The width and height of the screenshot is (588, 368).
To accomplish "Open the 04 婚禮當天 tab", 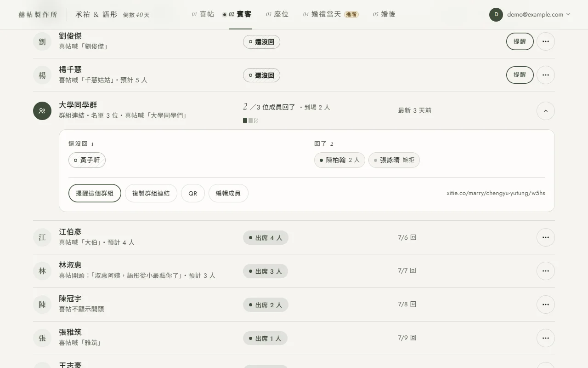I will (330, 14).
